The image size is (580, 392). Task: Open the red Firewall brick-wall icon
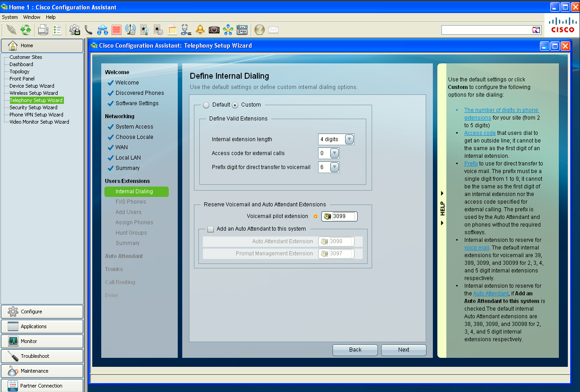(x=117, y=30)
